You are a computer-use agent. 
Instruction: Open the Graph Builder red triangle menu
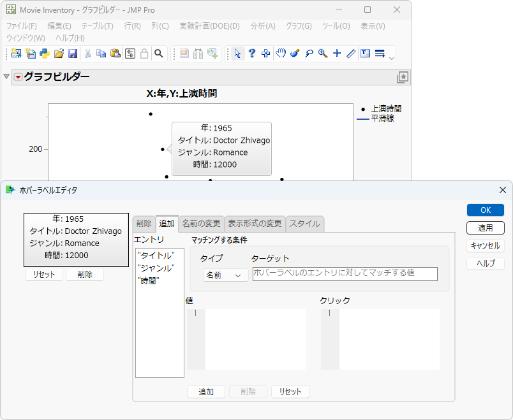(x=18, y=77)
